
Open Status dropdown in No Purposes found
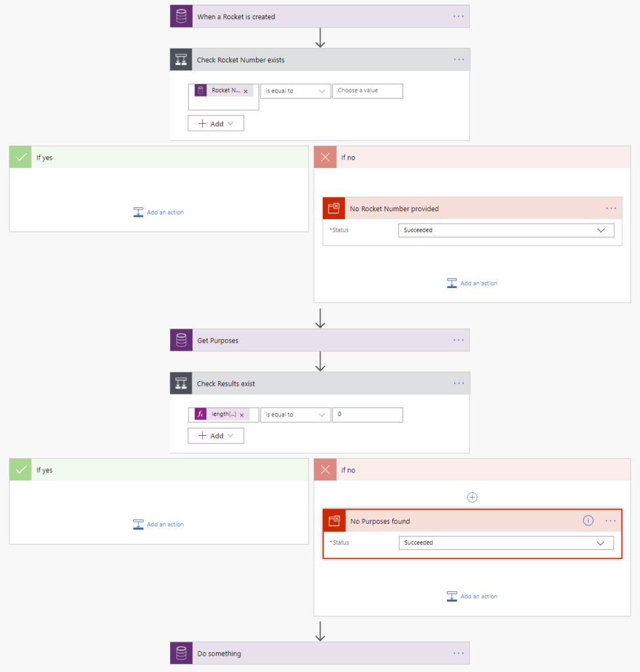(505, 543)
